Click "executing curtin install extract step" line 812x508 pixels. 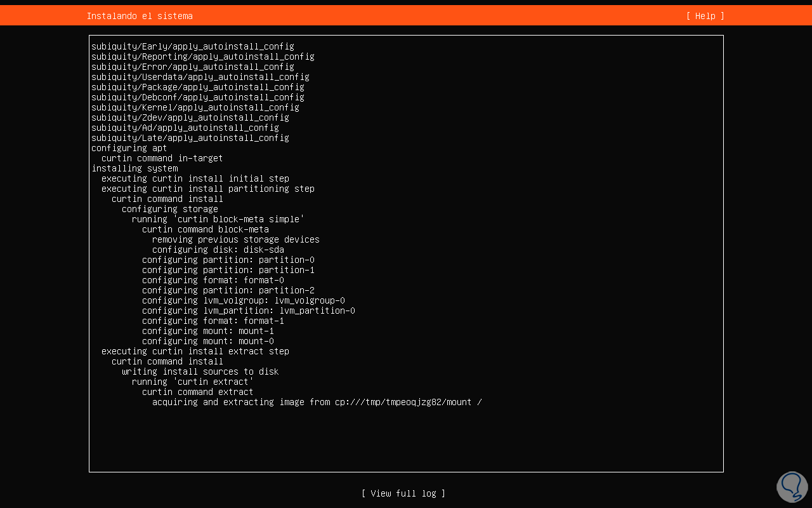[195, 351]
